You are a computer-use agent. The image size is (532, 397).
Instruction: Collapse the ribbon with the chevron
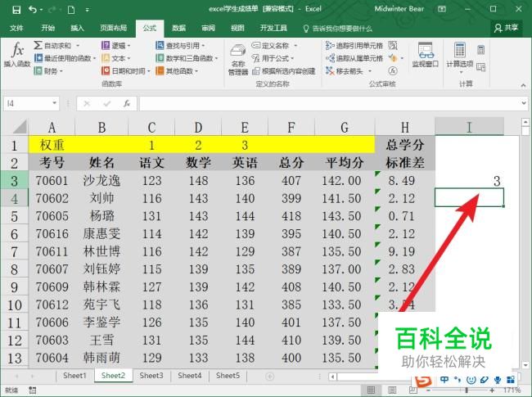(x=523, y=85)
